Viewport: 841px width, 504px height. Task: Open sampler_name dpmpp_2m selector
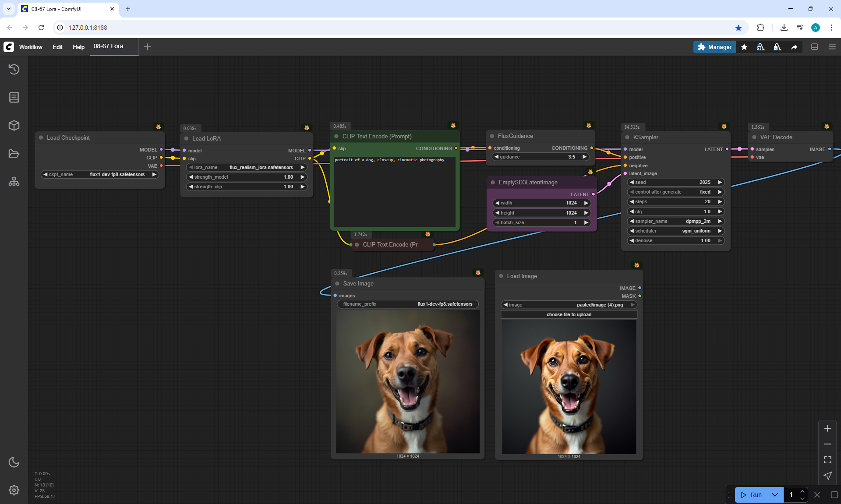[675, 221]
